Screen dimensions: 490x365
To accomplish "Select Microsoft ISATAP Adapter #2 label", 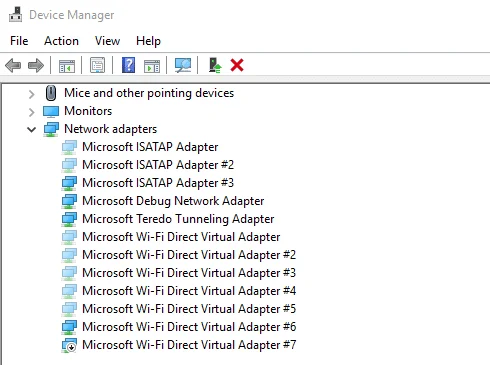I will 158,165.
